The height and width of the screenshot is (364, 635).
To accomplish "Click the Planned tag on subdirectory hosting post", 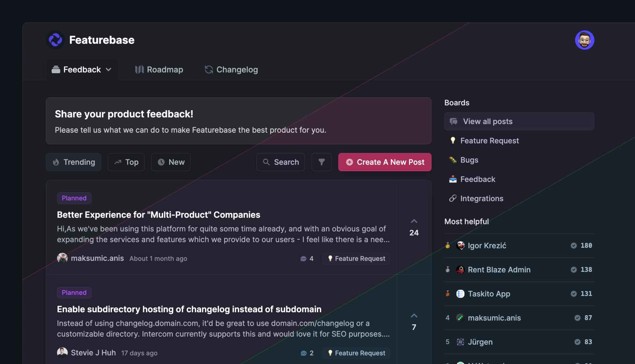I will [74, 292].
